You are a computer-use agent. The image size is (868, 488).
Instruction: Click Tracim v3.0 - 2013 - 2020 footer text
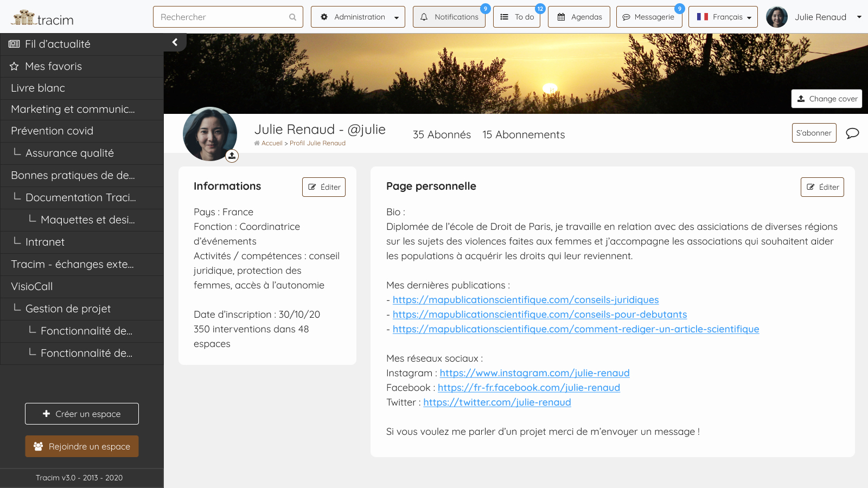coord(79,478)
